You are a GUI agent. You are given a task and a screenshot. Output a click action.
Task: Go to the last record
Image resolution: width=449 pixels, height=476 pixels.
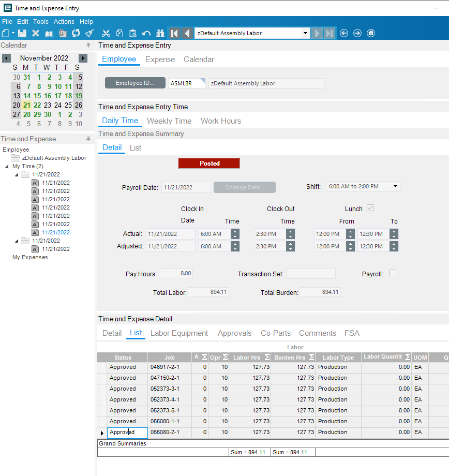[330, 33]
